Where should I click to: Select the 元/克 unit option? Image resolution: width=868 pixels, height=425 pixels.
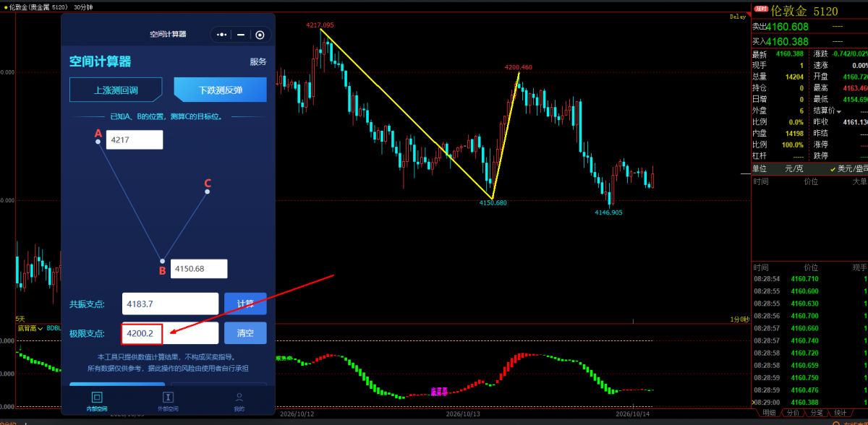tap(793, 168)
